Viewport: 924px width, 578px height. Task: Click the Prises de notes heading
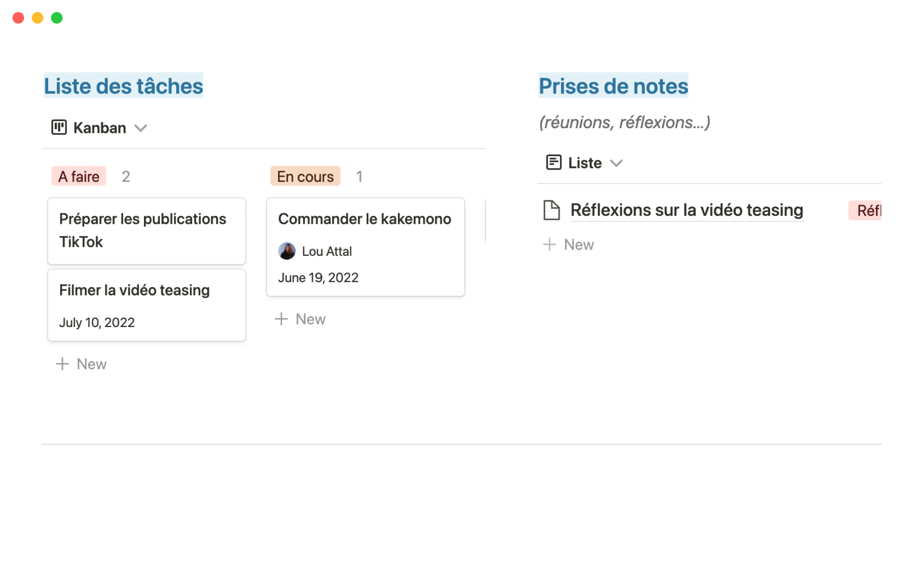(x=613, y=86)
